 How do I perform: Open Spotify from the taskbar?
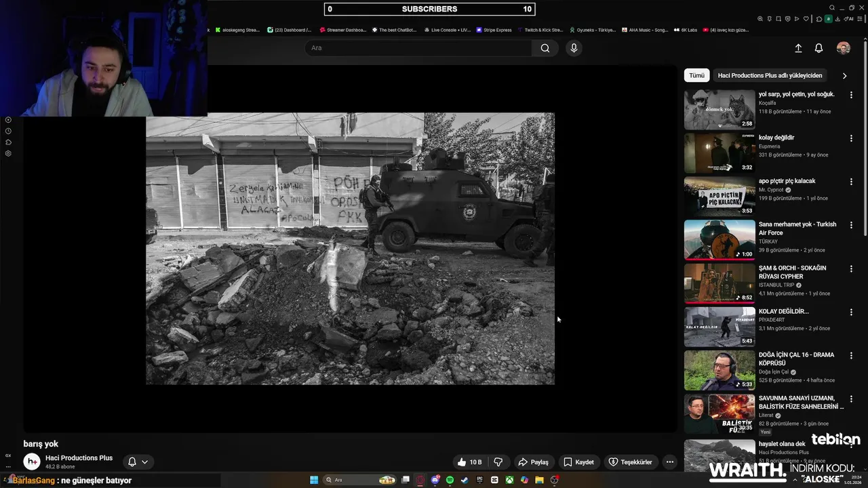[450, 480]
